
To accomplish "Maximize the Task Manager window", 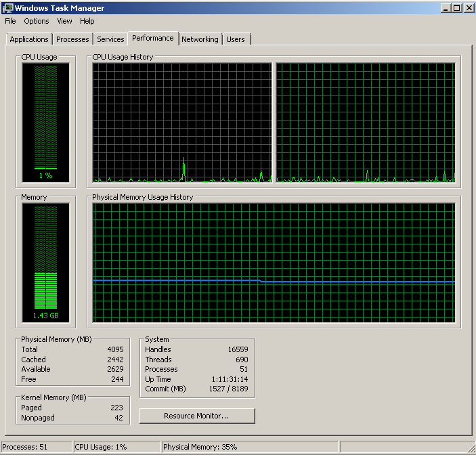I will (x=457, y=8).
